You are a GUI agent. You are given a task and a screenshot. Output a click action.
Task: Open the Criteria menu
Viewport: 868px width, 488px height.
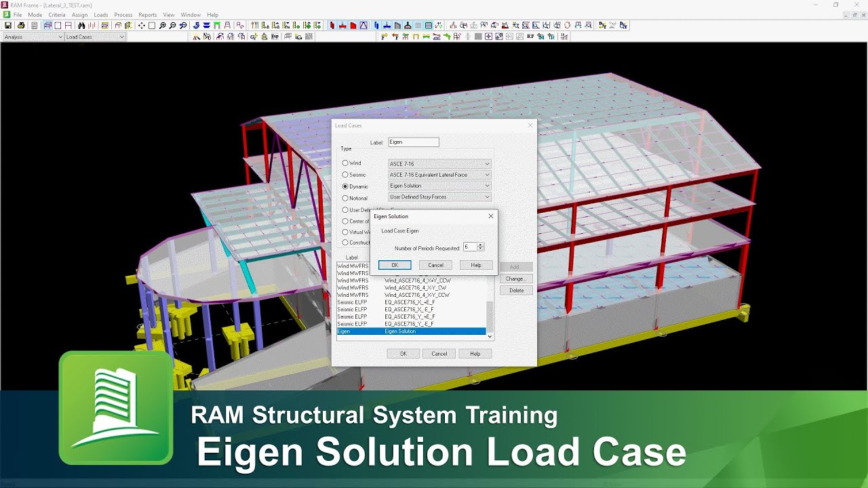click(x=57, y=15)
